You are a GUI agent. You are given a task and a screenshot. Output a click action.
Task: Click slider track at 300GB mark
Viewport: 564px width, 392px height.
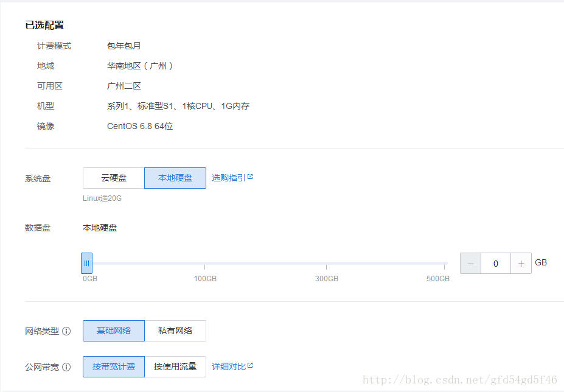(326, 263)
